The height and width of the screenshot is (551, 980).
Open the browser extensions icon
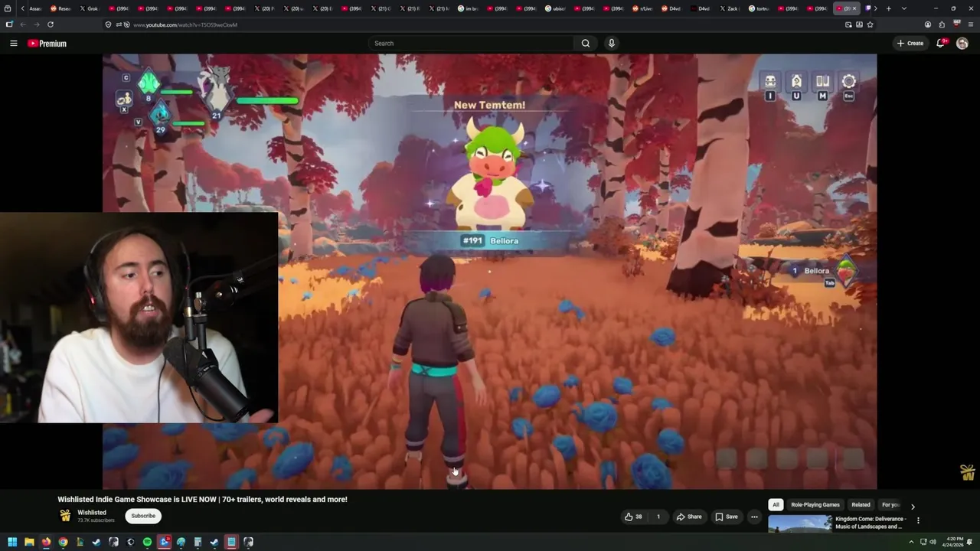point(942,24)
